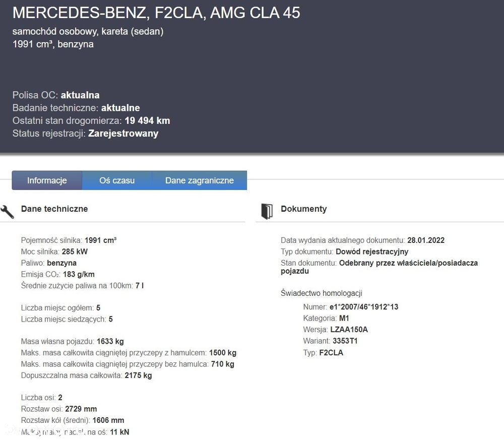
Task: Select braked trailer mass value 1500 kg
Action: [x=223, y=353]
